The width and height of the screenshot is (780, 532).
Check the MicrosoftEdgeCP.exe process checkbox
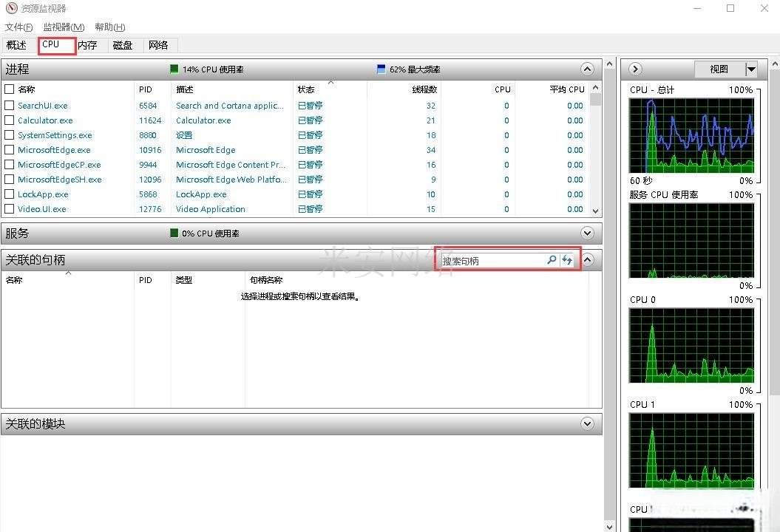9,165
